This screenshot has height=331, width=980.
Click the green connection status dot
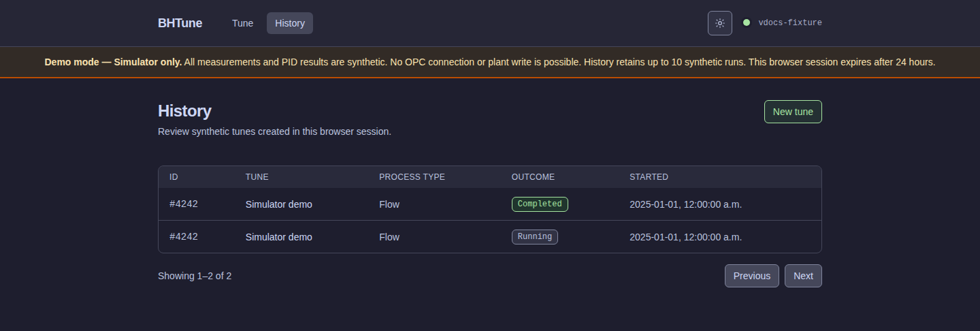[x=746, y=22]
